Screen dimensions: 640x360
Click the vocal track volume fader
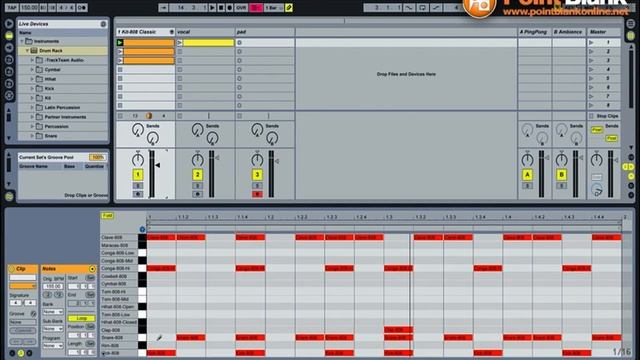pos(211,174)
